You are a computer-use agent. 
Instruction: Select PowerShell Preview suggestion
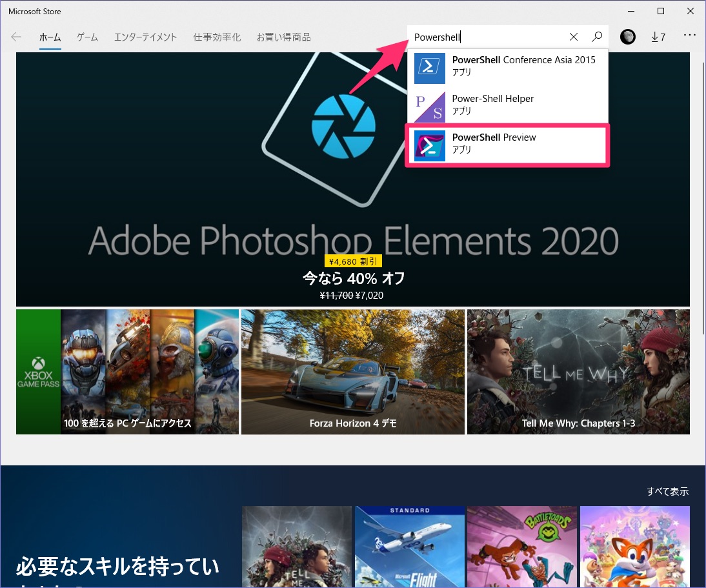click(x=507, y=145)
